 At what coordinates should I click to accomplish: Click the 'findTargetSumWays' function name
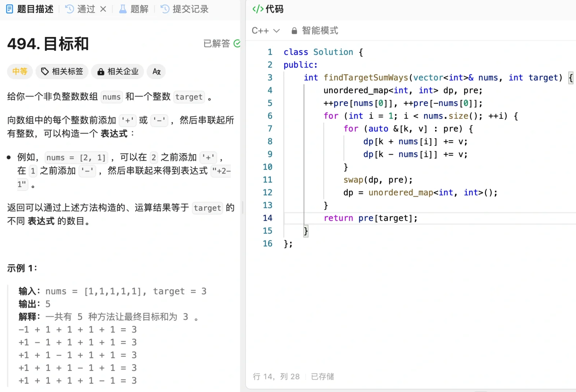pyautogui.click(x=366, y=78)
